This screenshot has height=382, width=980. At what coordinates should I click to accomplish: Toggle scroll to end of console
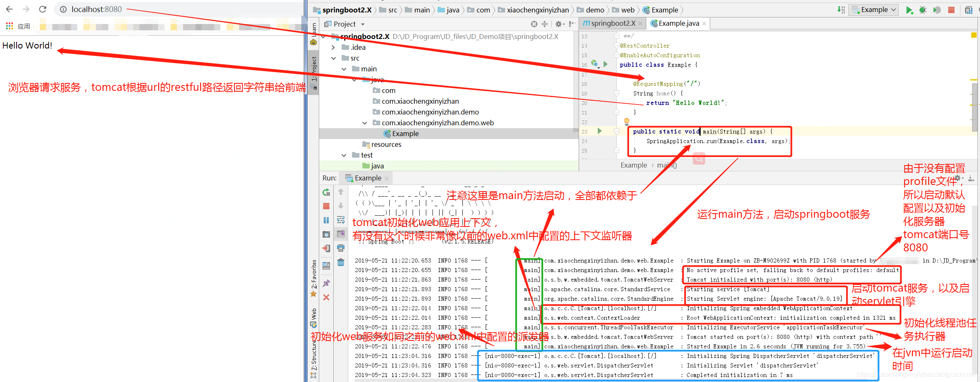tap(341, 234)
